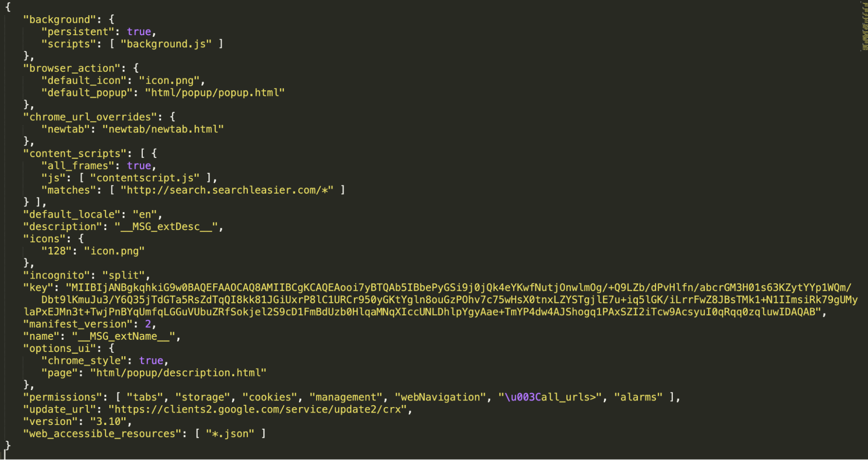Click the "chrome_url_overrides" key name
The height and width of the screenshot is (460, 868).
(90, 117)
